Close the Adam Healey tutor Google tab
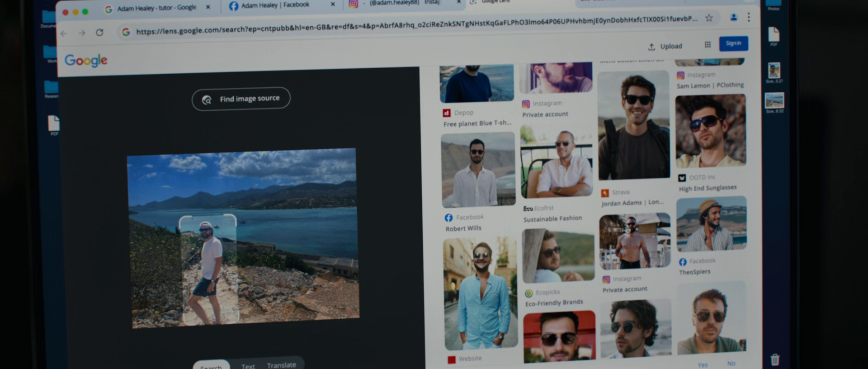Viewport: 868px width, 369px height. pyautogui.click(x=208, y=7)
